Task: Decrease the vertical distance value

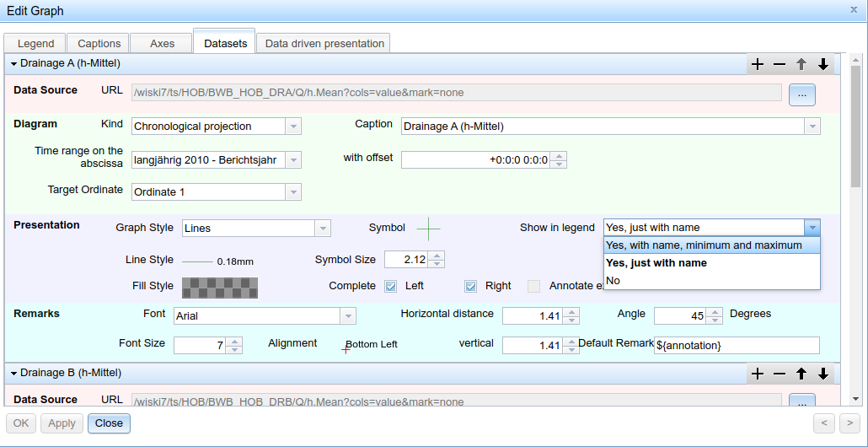Action: pos(572,349)
